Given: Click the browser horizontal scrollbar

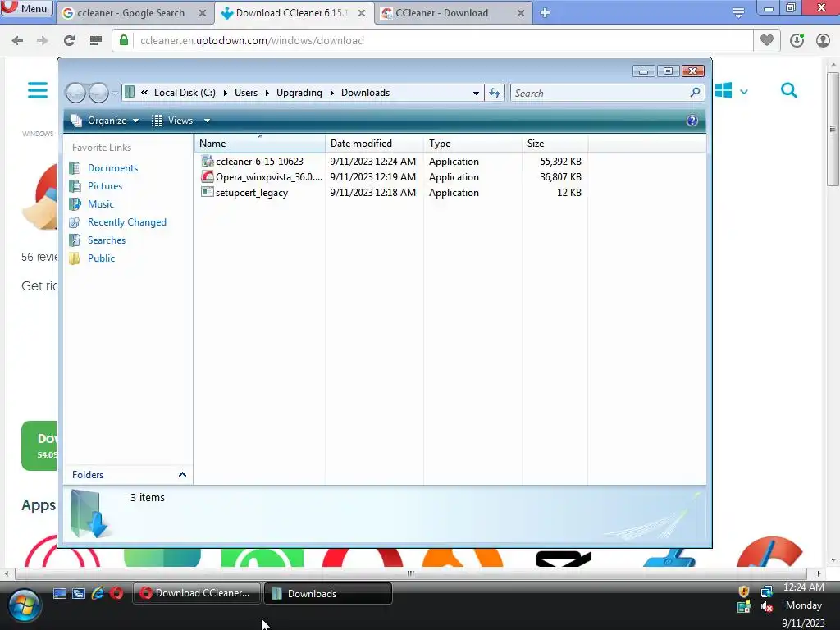Looking at the screenshot, I should tap(410, 573).
